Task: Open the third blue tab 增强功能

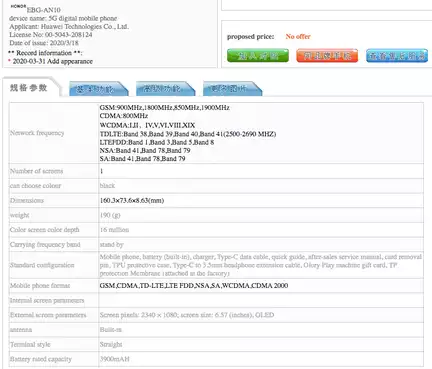Action: pos(165,89)
